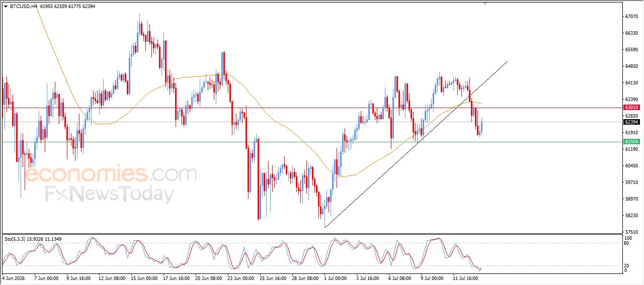
Task: Click the 15 Jun 00:00 date label
Action: 143,277
